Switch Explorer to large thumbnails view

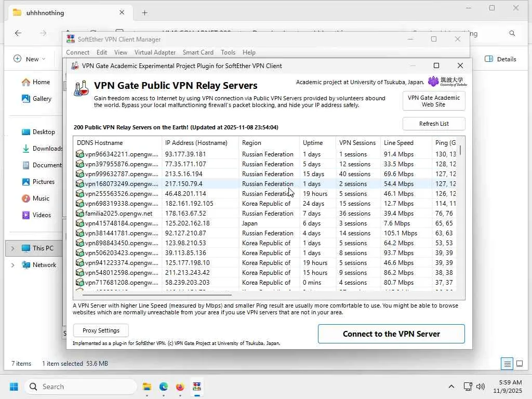[520, 364]
